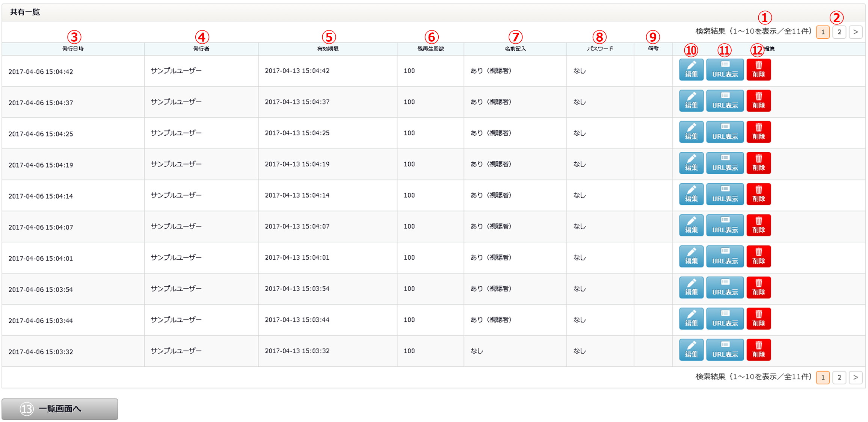Image resolution: width=868 pixels, height=422 pixels.
Task: Click the 有効期限 column header
Action: 328,49
